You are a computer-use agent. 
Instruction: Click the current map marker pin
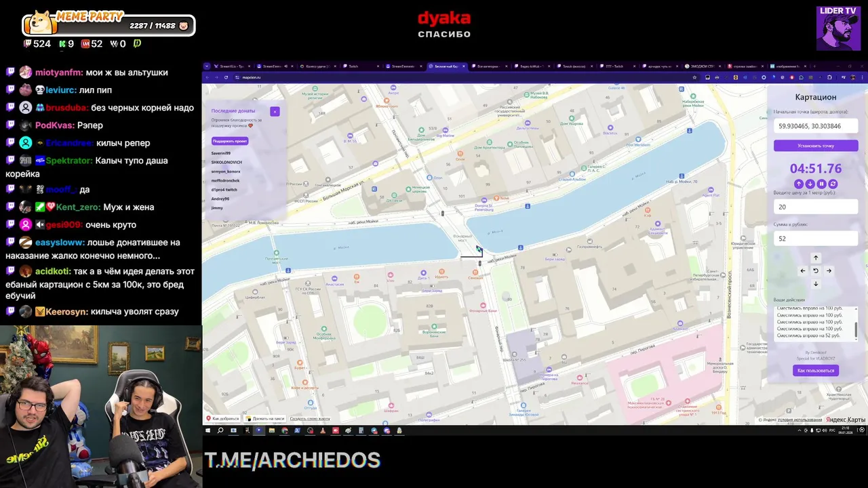click(x=478, y=249)
